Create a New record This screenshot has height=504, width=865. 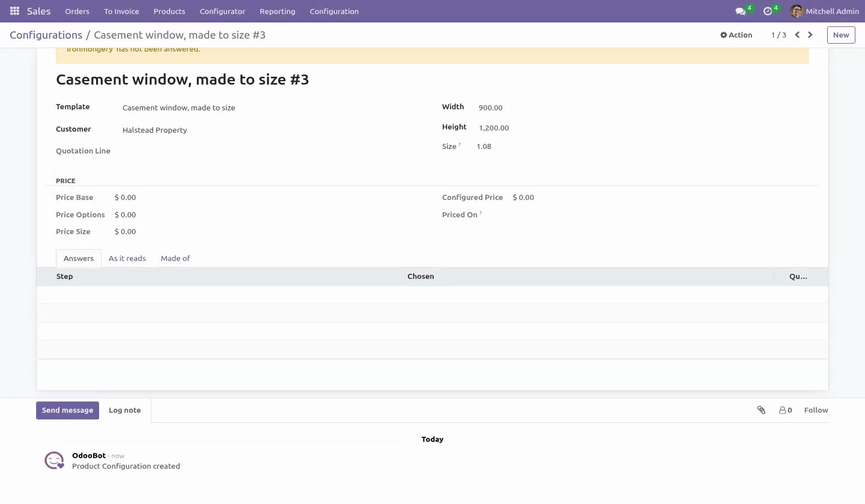pos(840,35)
